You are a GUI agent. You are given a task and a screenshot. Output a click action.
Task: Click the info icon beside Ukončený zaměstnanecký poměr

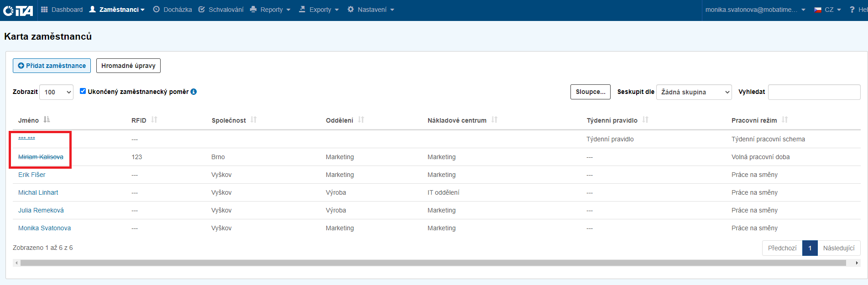tap(193, 92)
